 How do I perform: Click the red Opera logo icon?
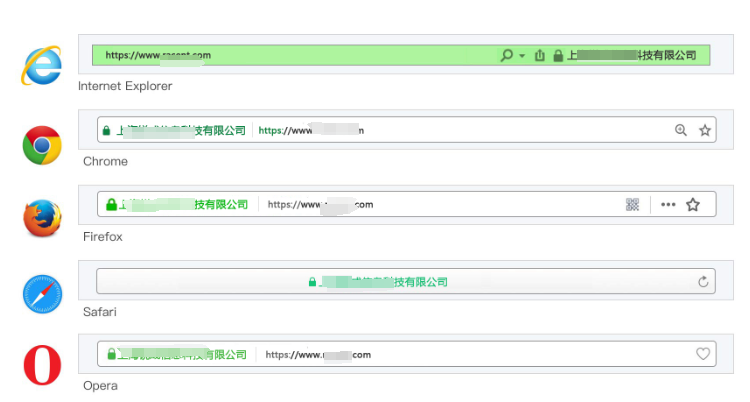(x=42, y=365)
